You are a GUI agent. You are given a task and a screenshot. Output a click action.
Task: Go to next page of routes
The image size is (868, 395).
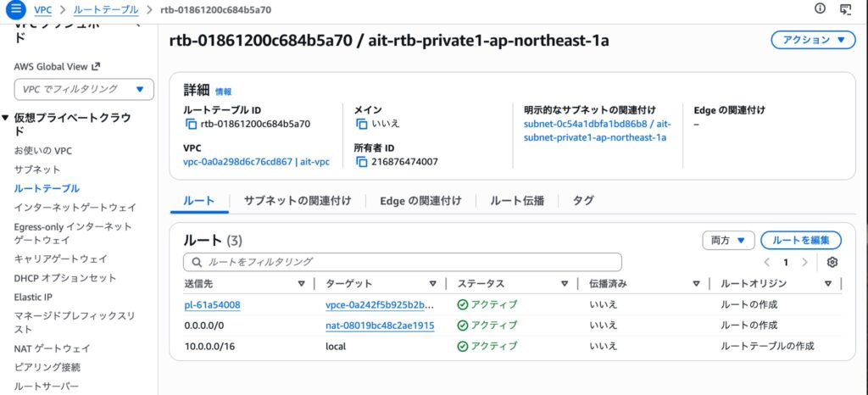coord(804,263)
